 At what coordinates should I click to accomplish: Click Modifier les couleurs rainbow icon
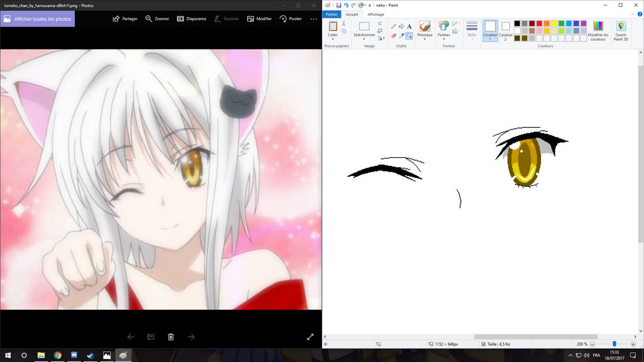pos(598,26)
